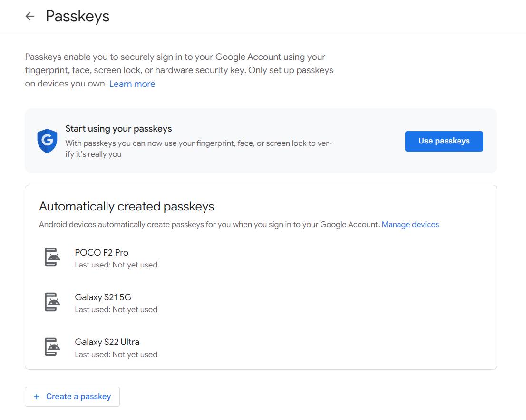Click the Last used text under POCO F2 Pro
This screenshot has height=420, width=526.
pos(116,265)
